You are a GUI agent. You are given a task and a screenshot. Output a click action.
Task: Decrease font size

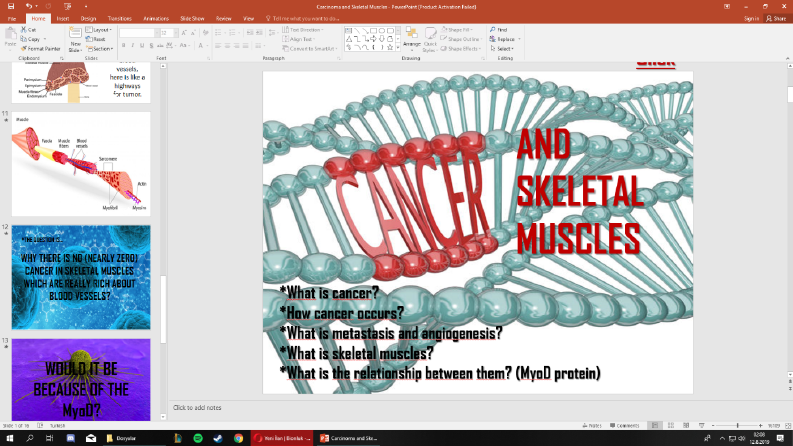[193, 33]
